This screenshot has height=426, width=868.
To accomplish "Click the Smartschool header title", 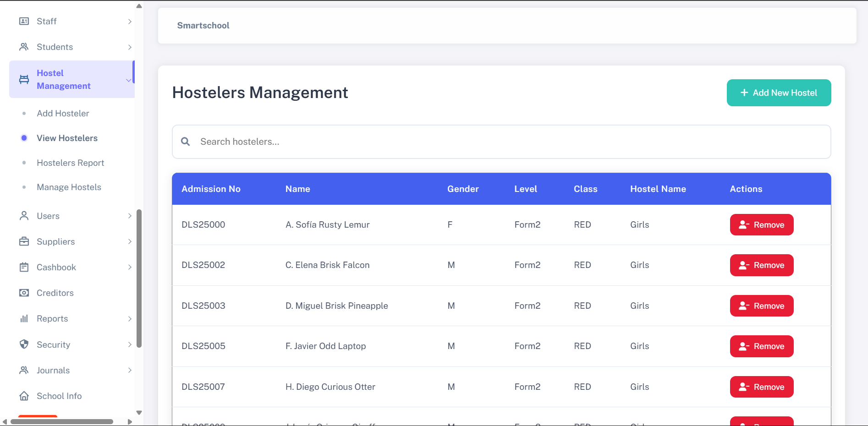I will click(x=203, y=26).
